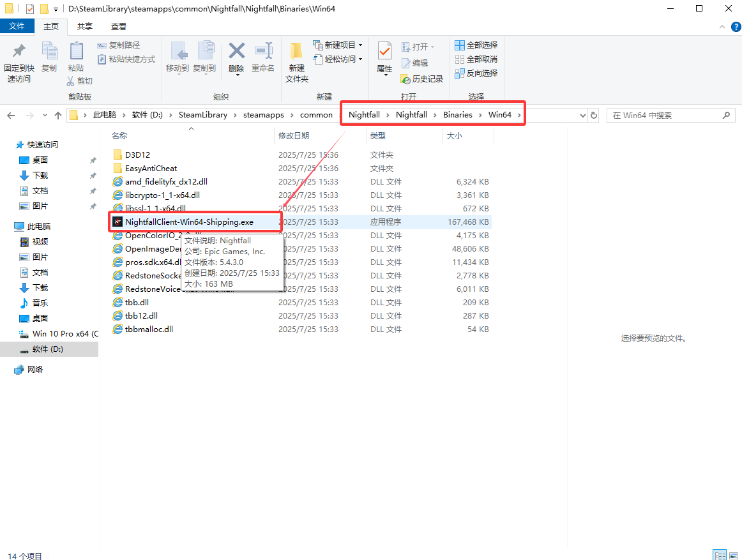Viewport: 742px width, 560px height.
Task: Select the D3D12 folder
Action: (137, 155)
